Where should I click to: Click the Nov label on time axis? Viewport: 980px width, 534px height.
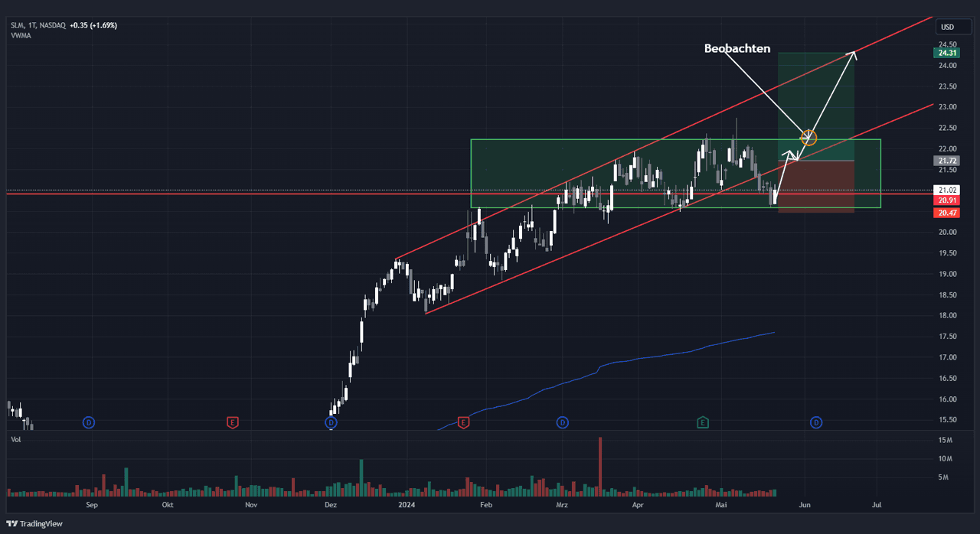click(250, 505)
